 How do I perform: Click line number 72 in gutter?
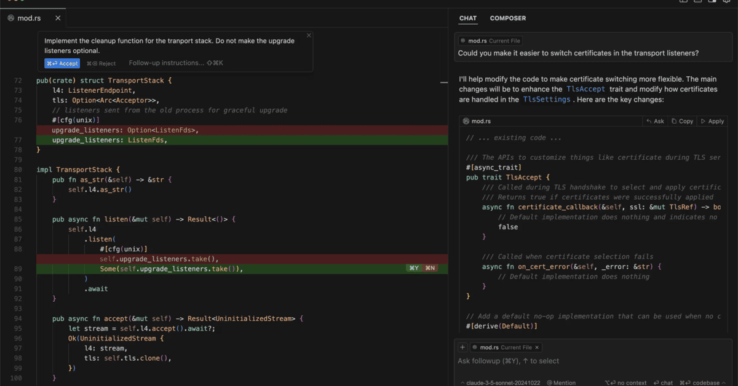(18, 80)
